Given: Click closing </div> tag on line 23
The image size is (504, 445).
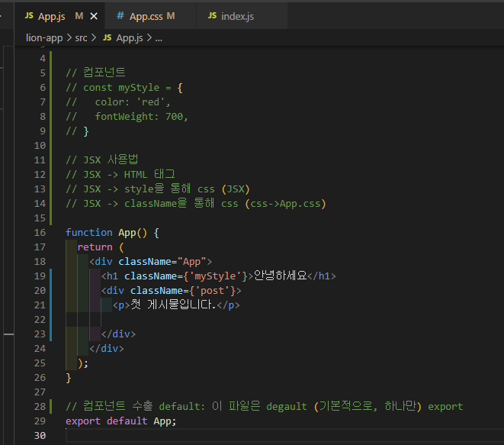Looking at the screenshot, I should point(119,334).
